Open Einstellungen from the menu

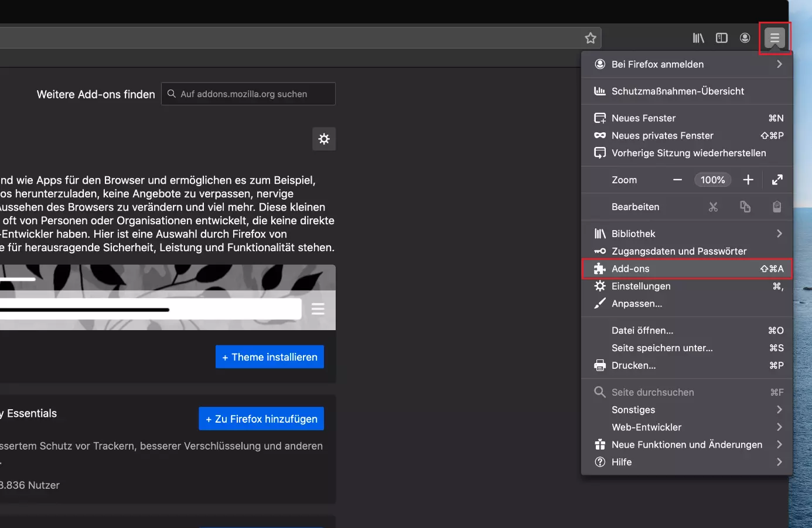tap(687, 286)
